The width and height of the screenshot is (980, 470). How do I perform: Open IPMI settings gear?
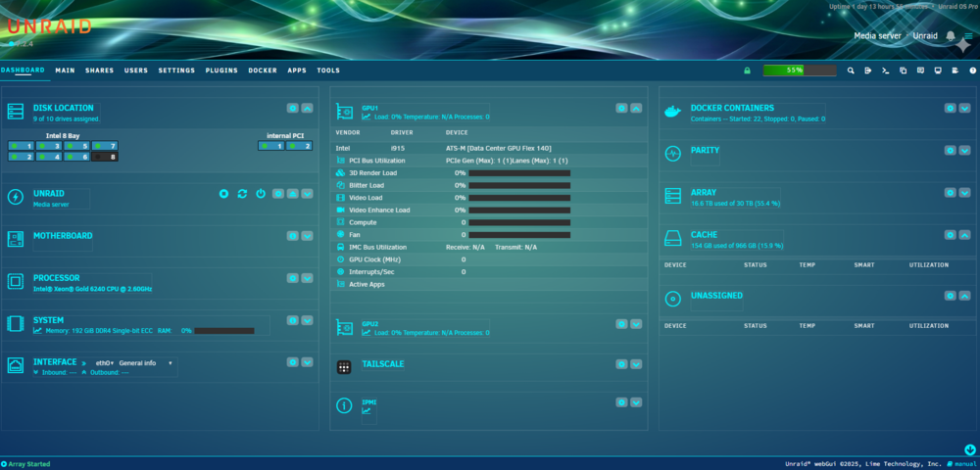pyautogui.click(x=621, y=402)
